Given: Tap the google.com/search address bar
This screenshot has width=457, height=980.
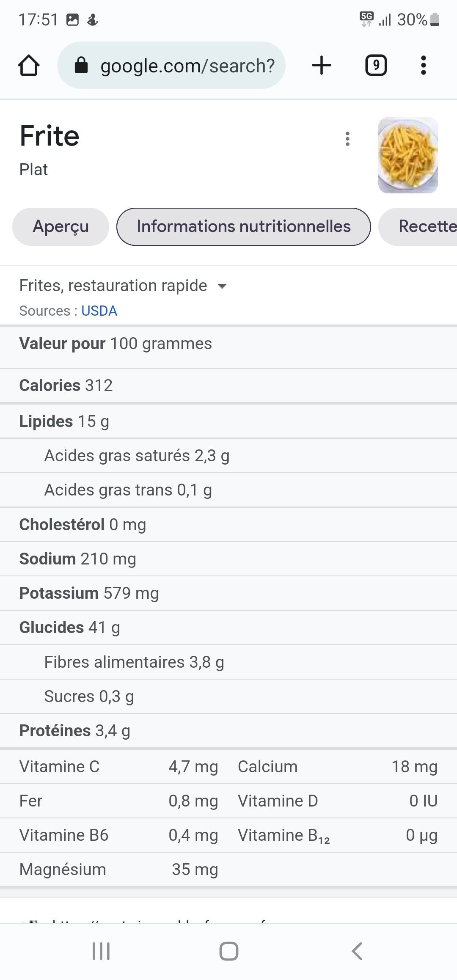Looking at the screenshot, I should (187, 66).
